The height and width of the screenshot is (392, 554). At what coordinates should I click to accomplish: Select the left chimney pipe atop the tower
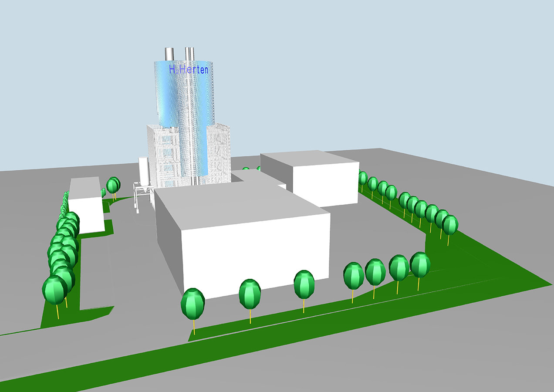[x=169, y=54]
